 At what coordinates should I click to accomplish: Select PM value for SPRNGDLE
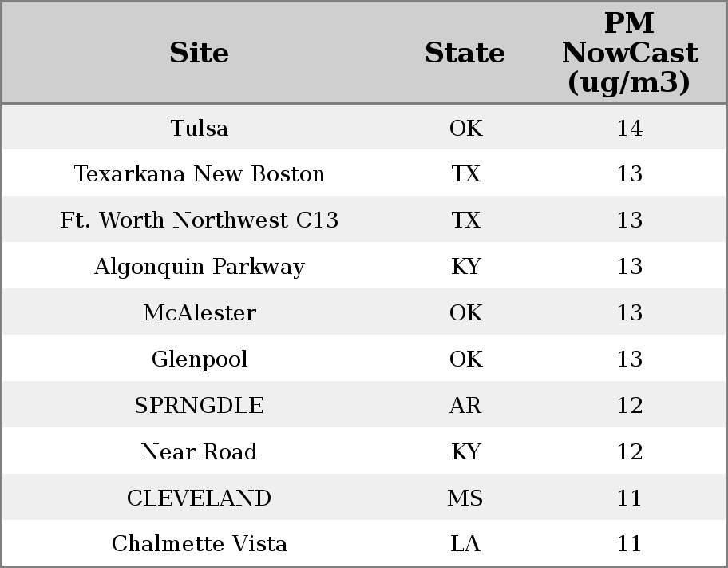coord(629,406)
